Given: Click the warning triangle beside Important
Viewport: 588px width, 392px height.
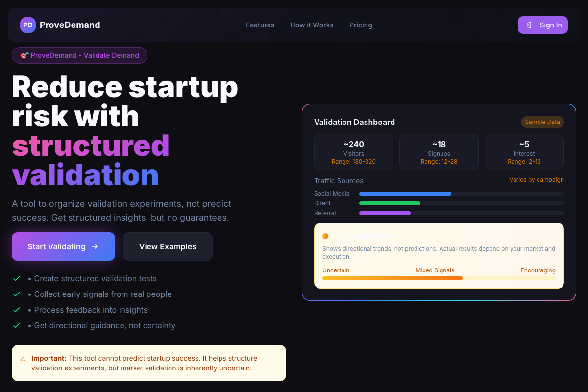Looking at the screenshot, I should pos(23,359).
